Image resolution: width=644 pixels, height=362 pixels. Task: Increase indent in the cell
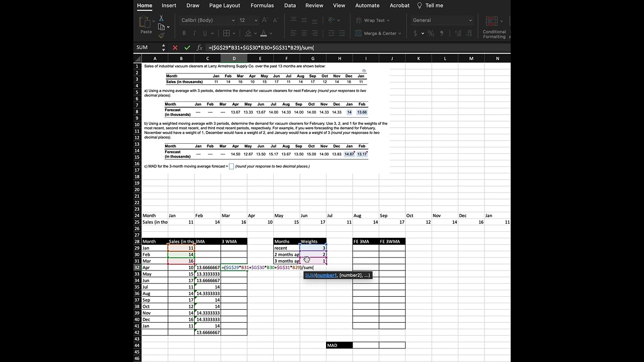(341, 33)
